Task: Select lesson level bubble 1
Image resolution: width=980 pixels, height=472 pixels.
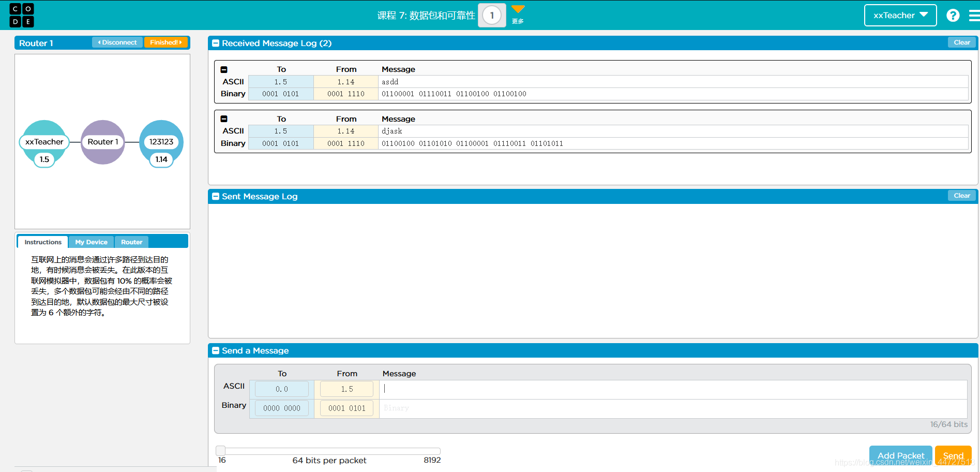Action: (x=492, y=16)
